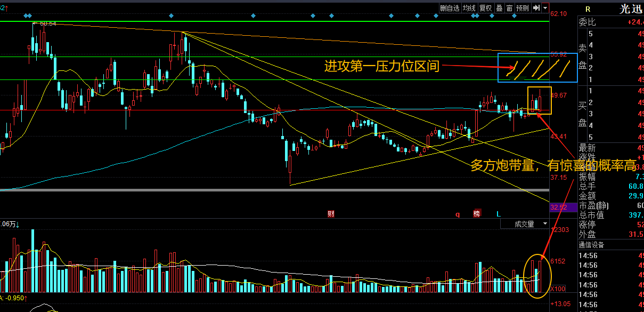Screen dimensions: 644x312
Task: Click the 最新 latest price row
Action: (611, 148)
